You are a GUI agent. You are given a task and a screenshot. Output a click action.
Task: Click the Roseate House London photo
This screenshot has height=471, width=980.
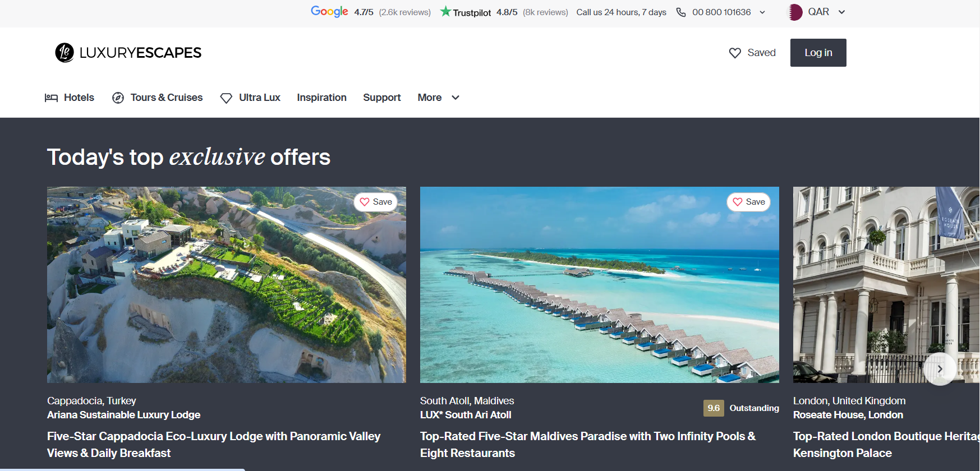pyautogui.click(x=886, y=285)
